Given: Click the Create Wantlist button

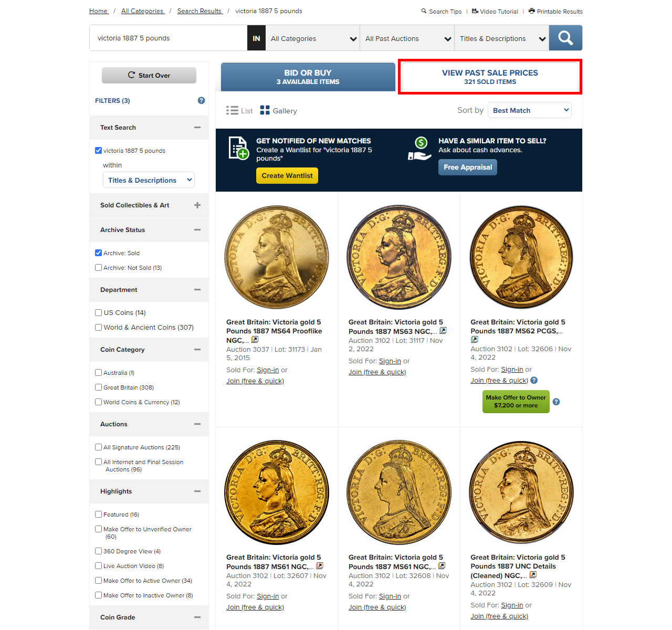Looking at the screenshot, I should tap(287, 175).
